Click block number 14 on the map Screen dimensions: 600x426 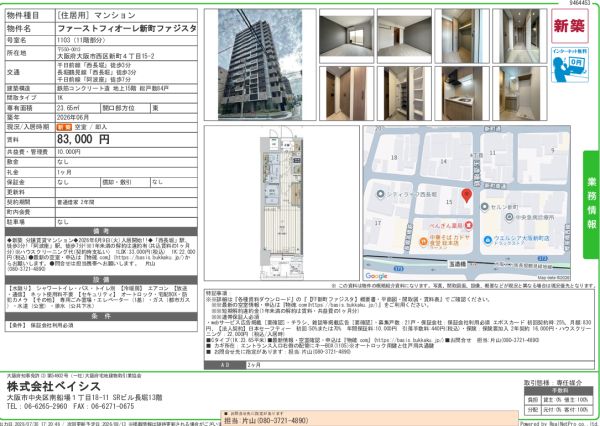click(x=443, y=162)
